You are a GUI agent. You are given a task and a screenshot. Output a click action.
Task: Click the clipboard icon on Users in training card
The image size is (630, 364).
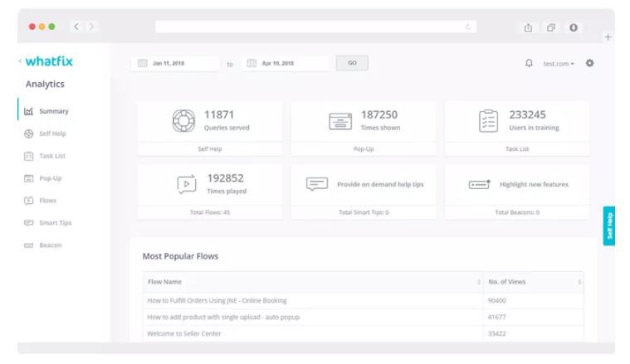488,121
